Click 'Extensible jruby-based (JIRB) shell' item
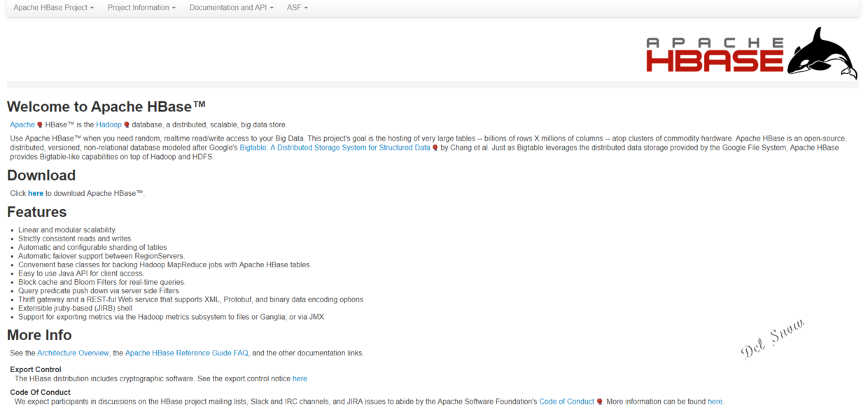This screenshot has height=410, width=868. (x=76, y=308)
